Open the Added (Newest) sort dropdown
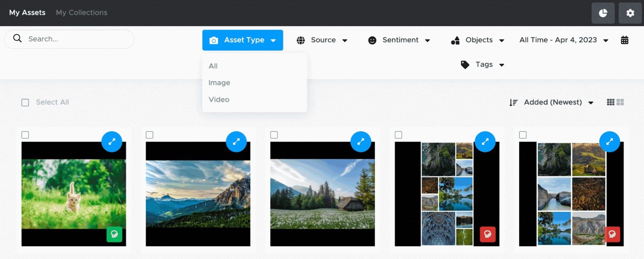The image size is (644, 259). click(x=558, y=102)
